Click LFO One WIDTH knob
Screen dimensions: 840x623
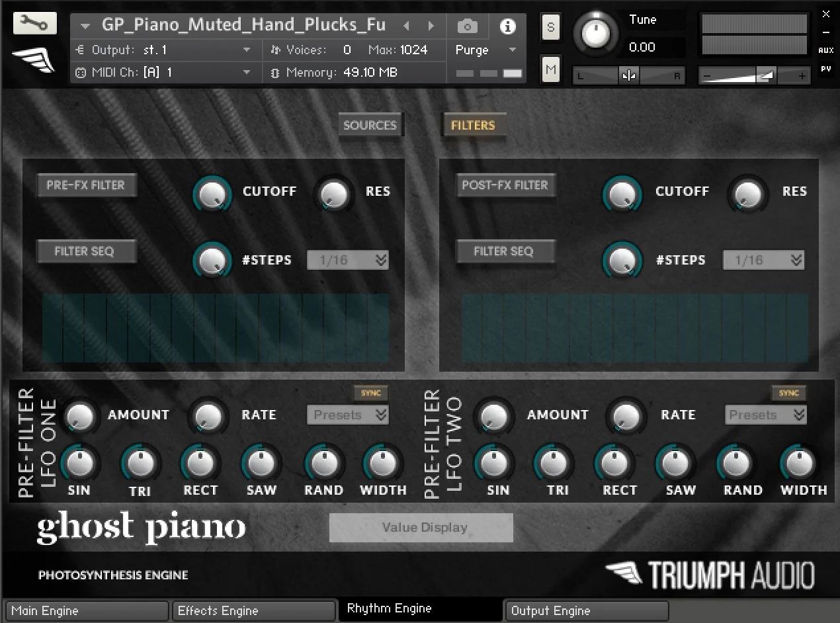384,464
